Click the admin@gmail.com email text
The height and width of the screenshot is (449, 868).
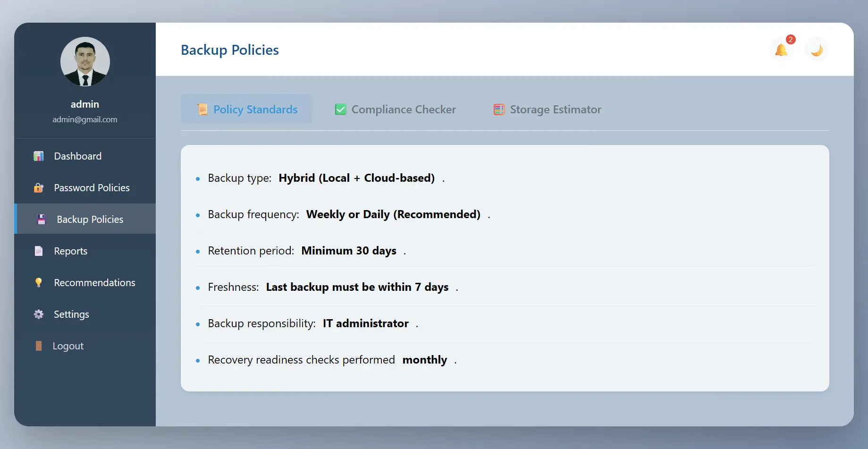[x=85, y=120]
